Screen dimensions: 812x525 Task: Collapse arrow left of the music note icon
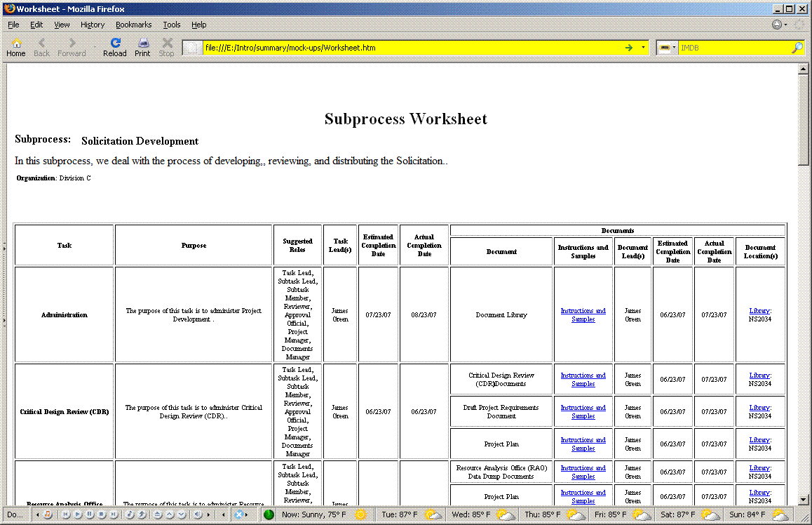[37, 514]
